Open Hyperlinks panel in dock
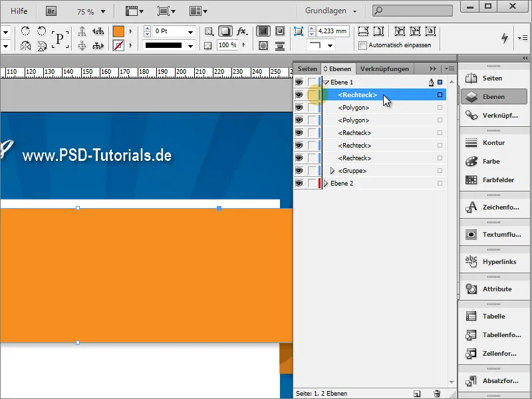The height and width of the screenshot is (399, 532). point(494,261)
